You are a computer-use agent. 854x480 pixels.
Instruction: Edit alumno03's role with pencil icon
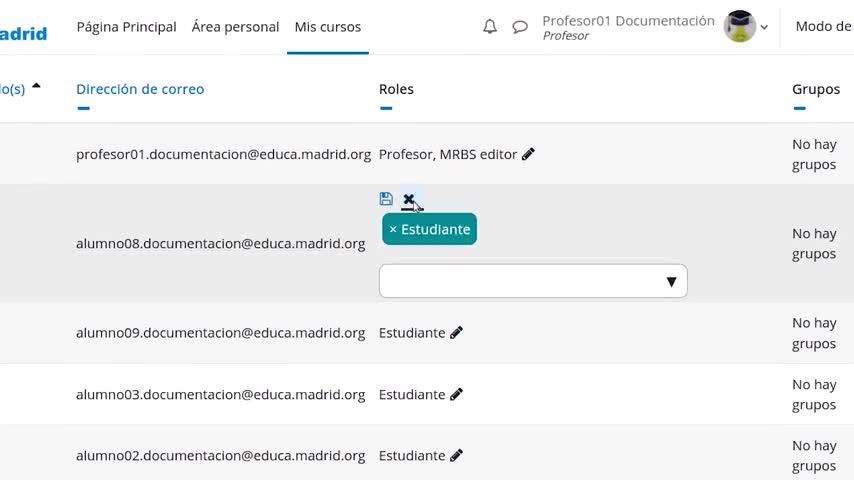[456, 394]
